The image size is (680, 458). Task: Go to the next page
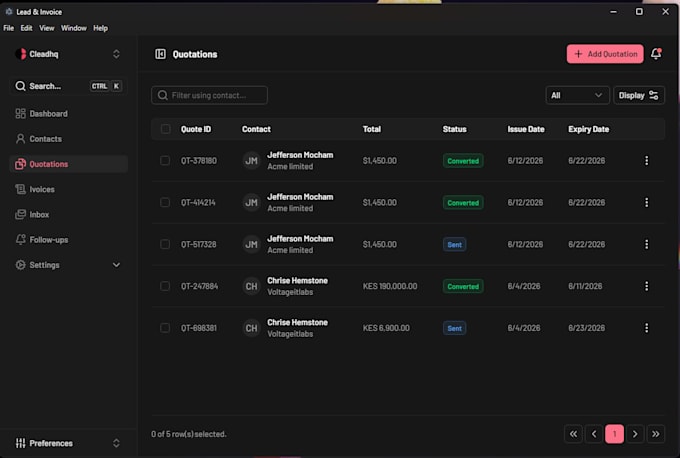point(635,434)
